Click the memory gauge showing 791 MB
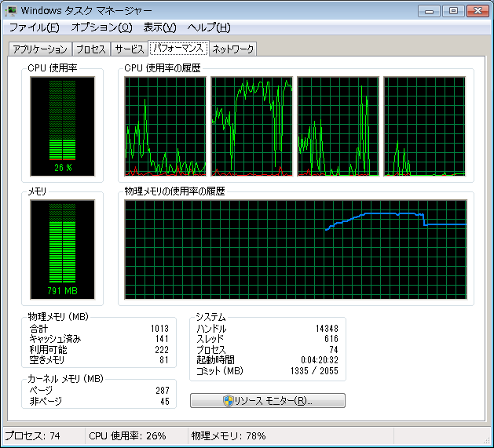Image resolution: width=494 pixels, height=448 pixels. (62, 249)
